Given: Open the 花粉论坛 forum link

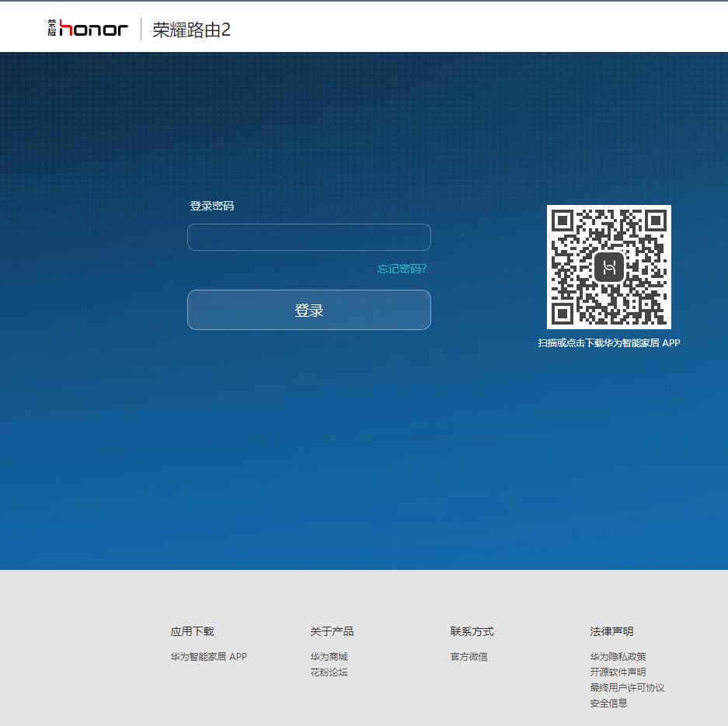Looking at the screenshot, I should 329,672.
